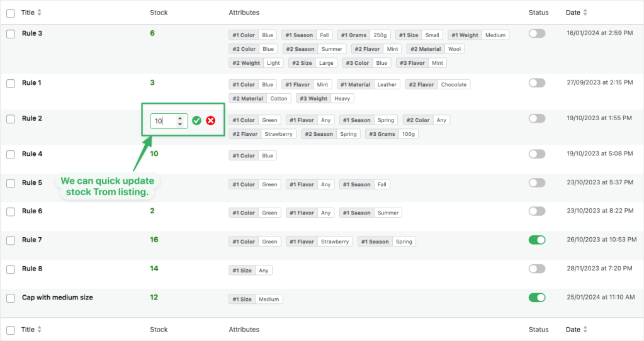Enable the Rule 5 status toggle
The image size is (644, 341).
pyautogui.click(x=537, y=182)
